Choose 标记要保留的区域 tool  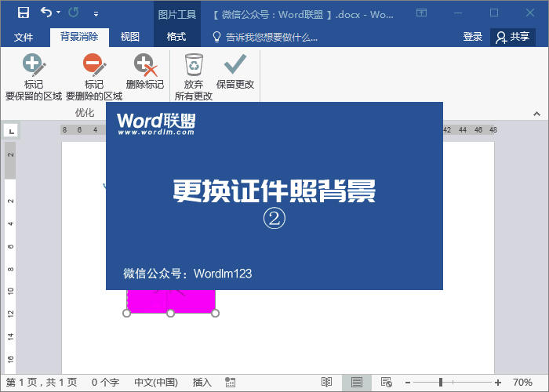coord(34,77)
